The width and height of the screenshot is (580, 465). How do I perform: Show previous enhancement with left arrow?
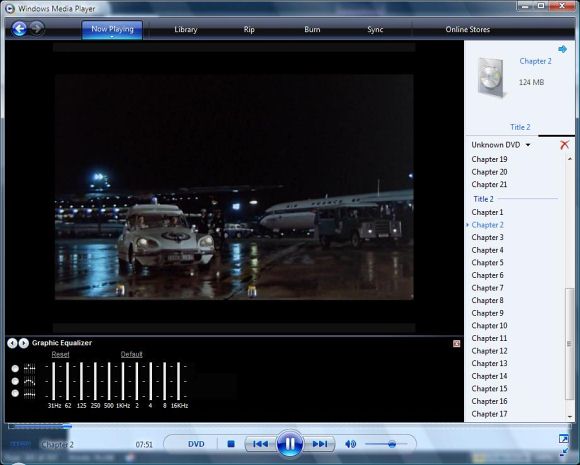point(12,343)
